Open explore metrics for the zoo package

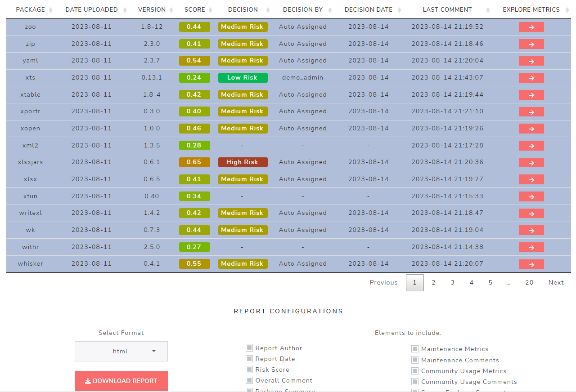pos(531,27)
